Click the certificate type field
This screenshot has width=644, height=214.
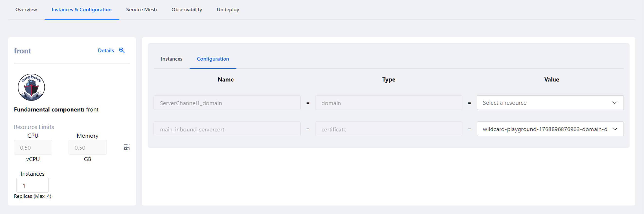(x=388, y=129)
